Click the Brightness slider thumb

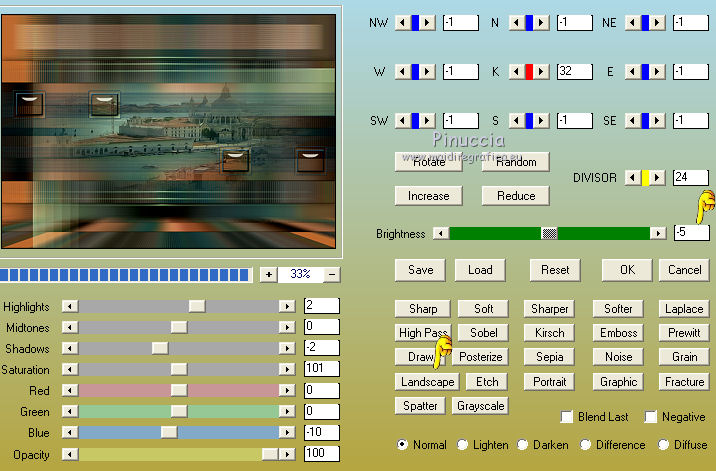(x=549, y=233)
